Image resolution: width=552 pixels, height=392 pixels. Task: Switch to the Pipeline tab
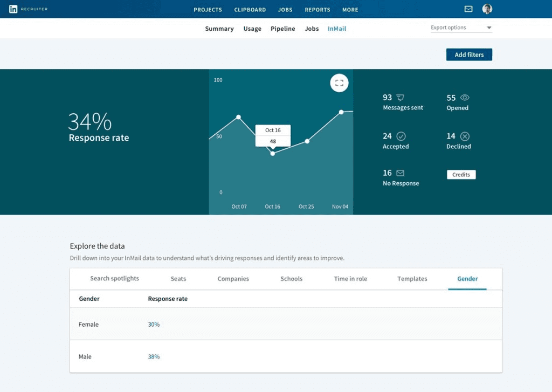[x=282, y=29]
